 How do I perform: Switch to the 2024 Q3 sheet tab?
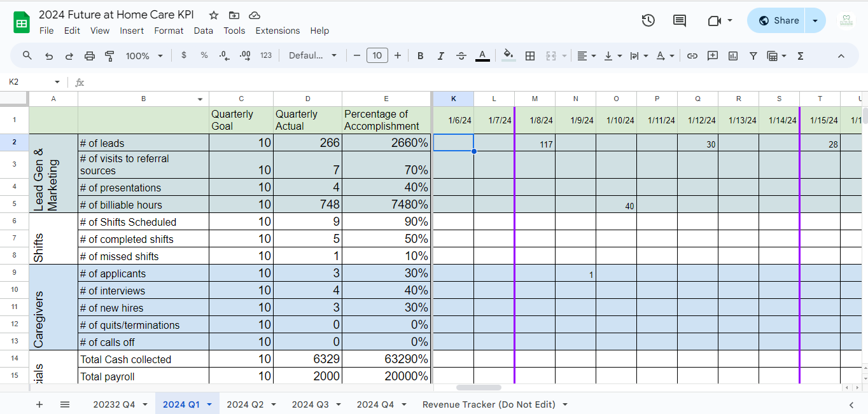tap(310, 404)
